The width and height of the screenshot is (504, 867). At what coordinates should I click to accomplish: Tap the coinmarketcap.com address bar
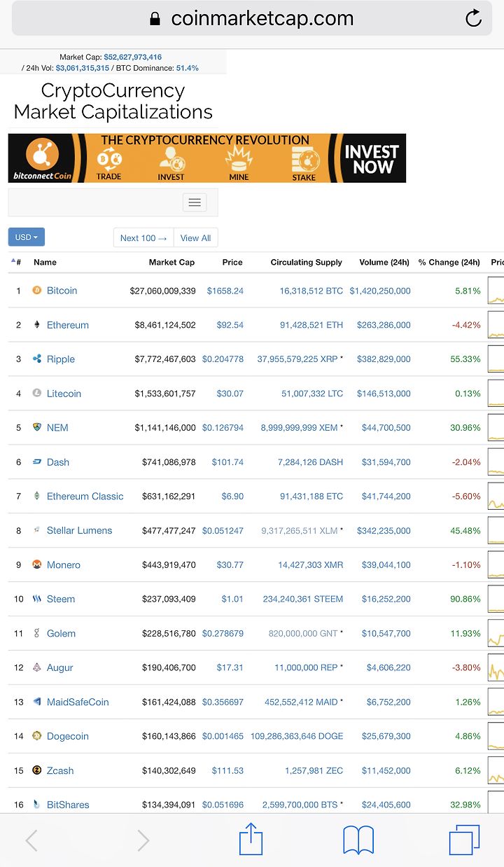(x=252, y=18)
